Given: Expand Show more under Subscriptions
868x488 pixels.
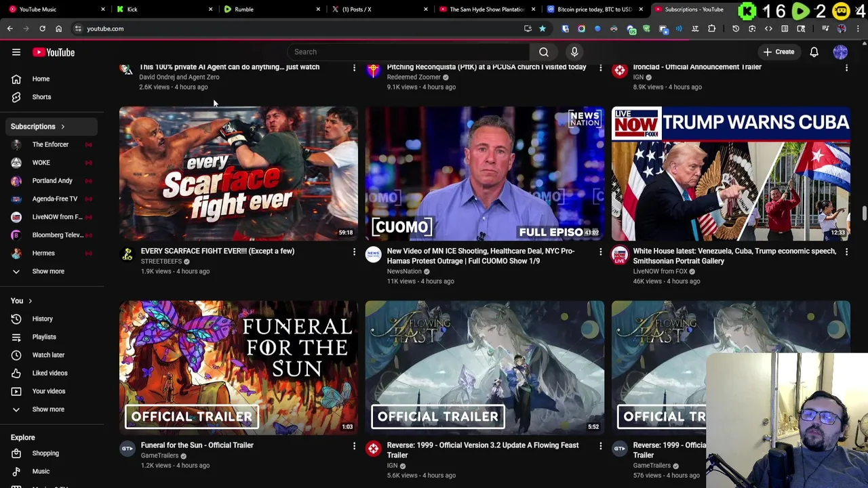Looking at the screenshot, I should [x=51, y=271].
